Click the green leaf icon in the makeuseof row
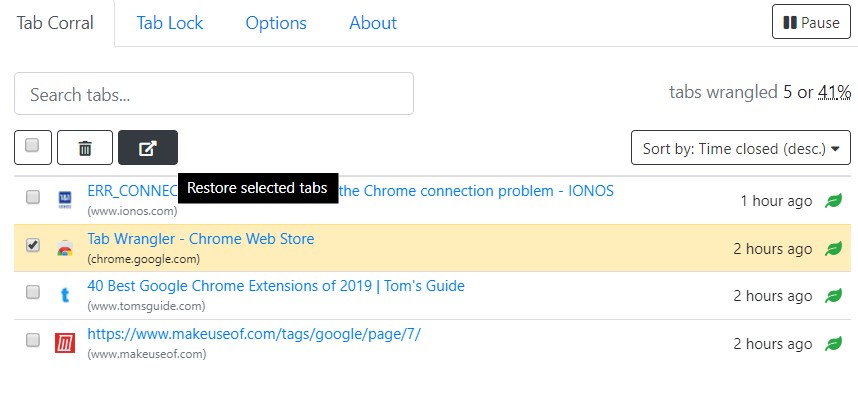The height and width of the screenshot is (403, 858). [833, 344]
